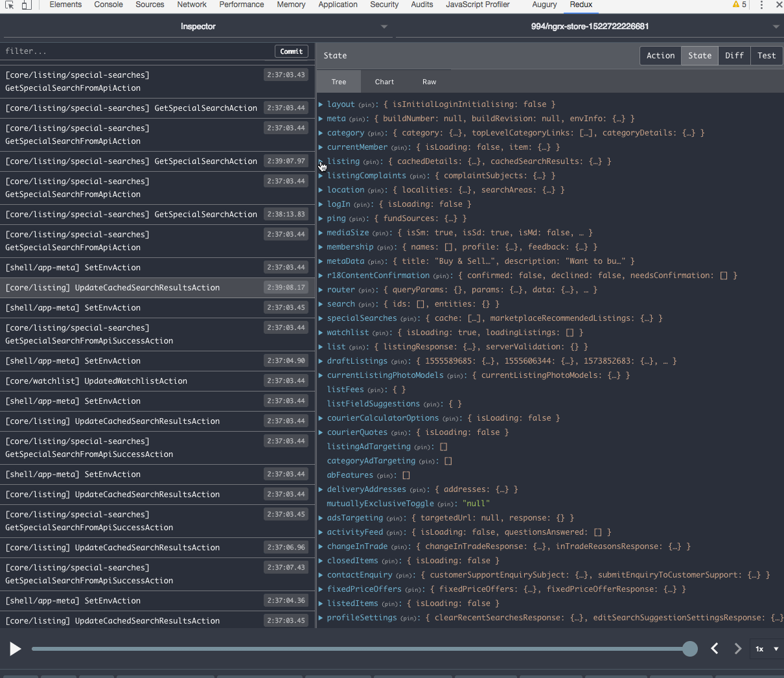Switch to the Action view
This screenshot has width=784, height=678.
(660, 56)
